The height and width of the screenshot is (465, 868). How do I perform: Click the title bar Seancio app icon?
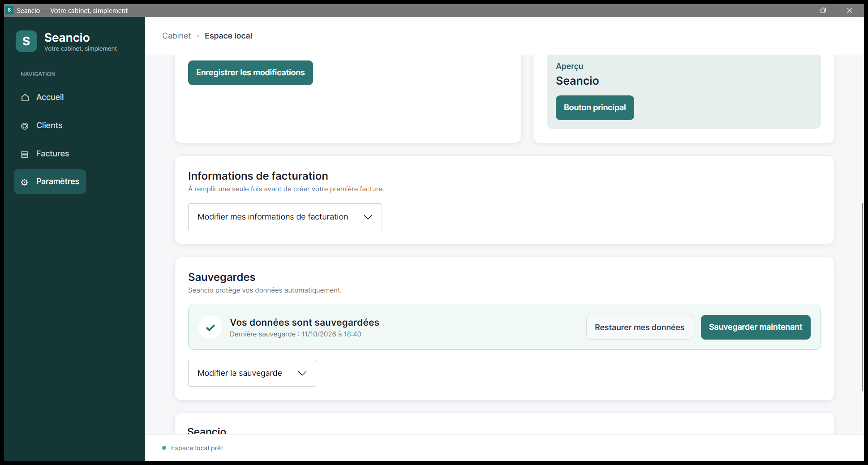pyautogui.click(x=9, y=10)
